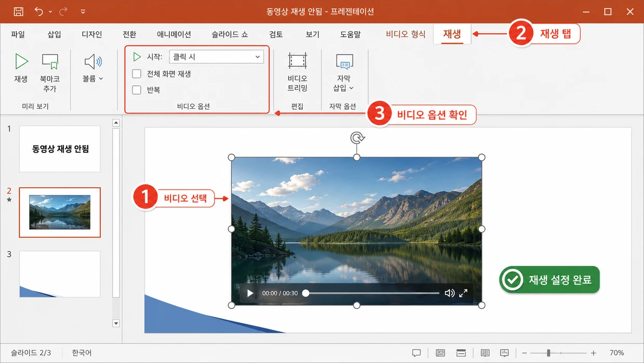644x363 pixels.
Task: Switch to the 삽입 tab
Action: tap(54, 34)
